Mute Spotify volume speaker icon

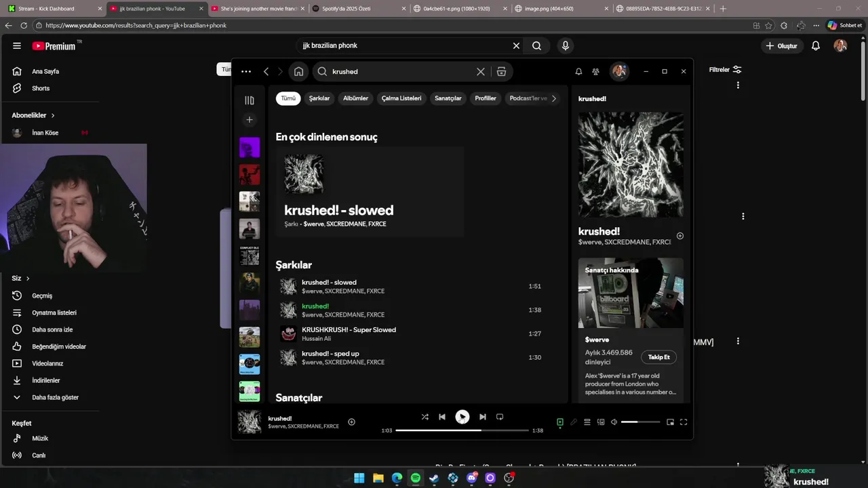click(614, 422)
